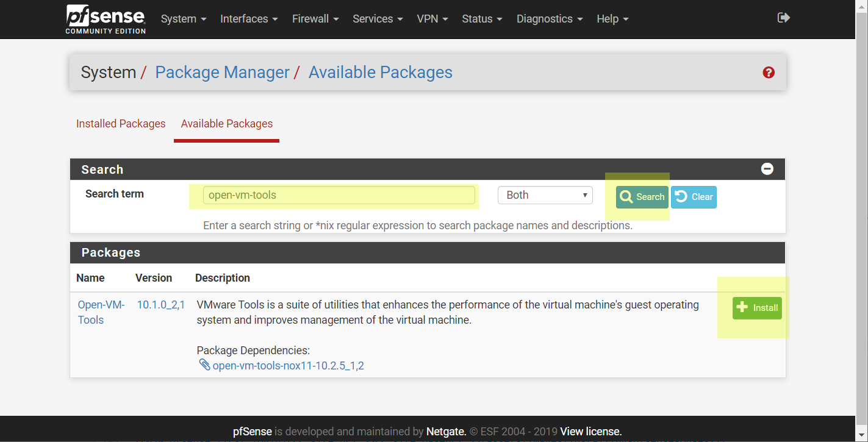Click the Name column header
This screenshot has height=442, width=868.
(90, 278)
